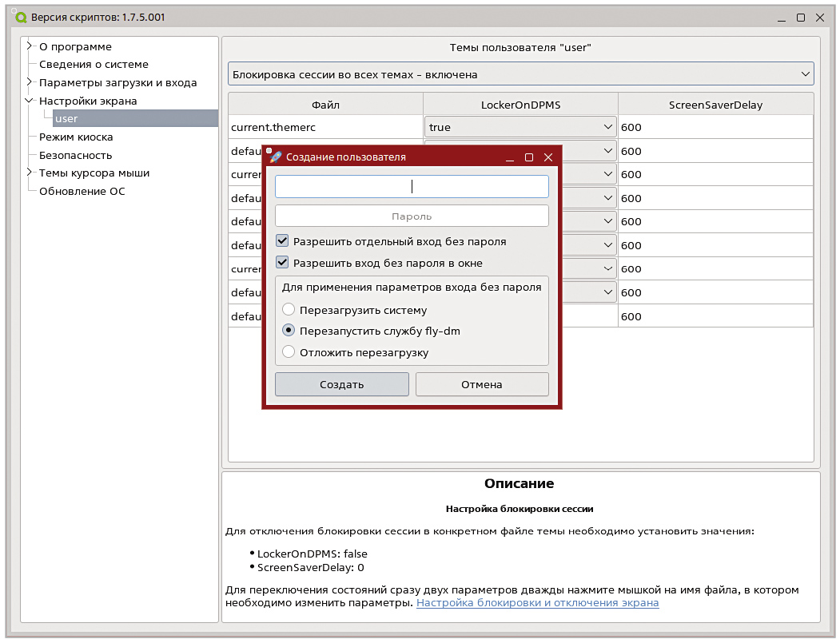Expand Параметры загрузки и входа node arrow

(30, 82)
